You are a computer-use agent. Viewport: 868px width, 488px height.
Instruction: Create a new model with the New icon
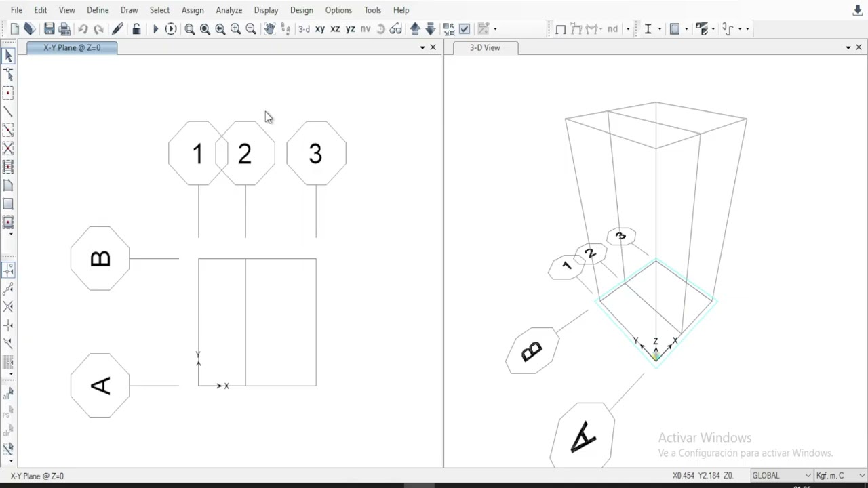click(x=15, y=28)
